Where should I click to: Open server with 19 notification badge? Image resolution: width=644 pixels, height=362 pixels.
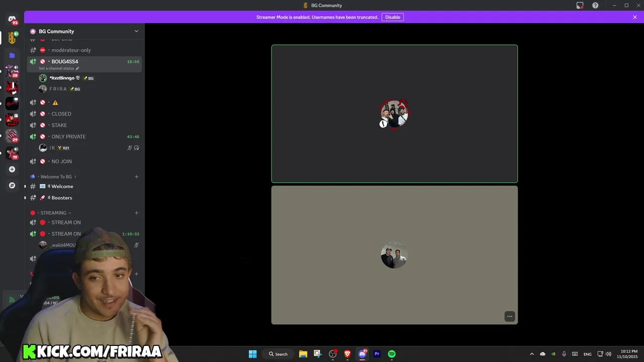12,153
